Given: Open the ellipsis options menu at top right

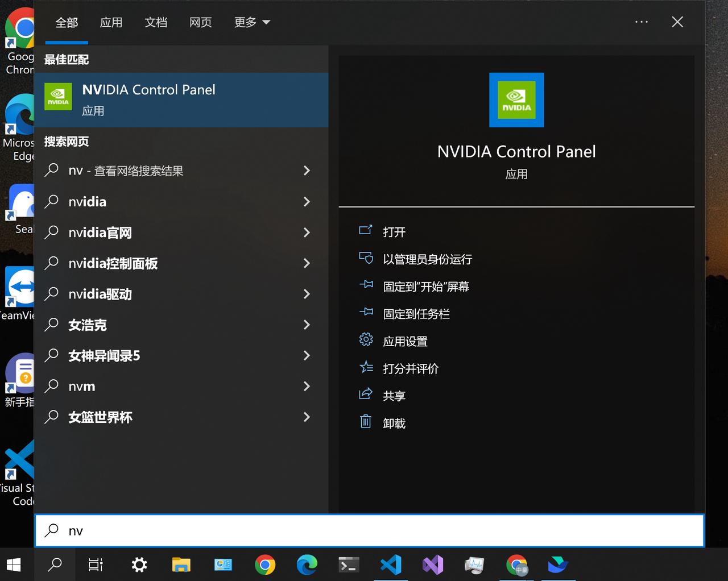Looking at the screenshot, I should pyautogui.click(x=642, y=22).
